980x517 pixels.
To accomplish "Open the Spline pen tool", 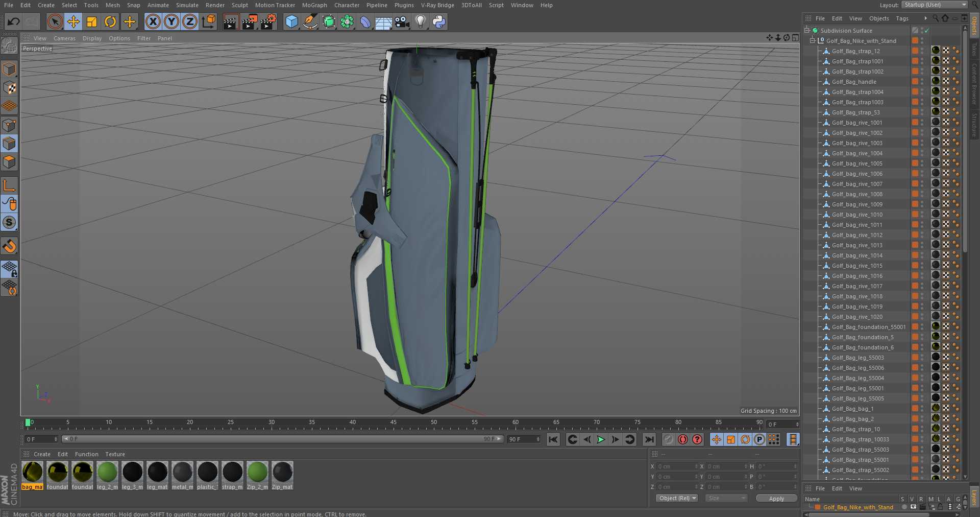I will tap(310, 21).
